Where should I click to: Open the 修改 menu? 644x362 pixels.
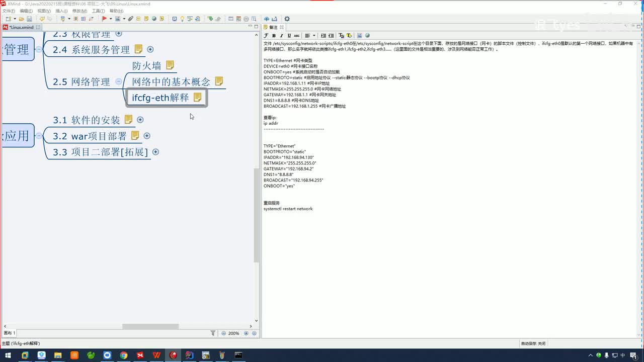79,11
